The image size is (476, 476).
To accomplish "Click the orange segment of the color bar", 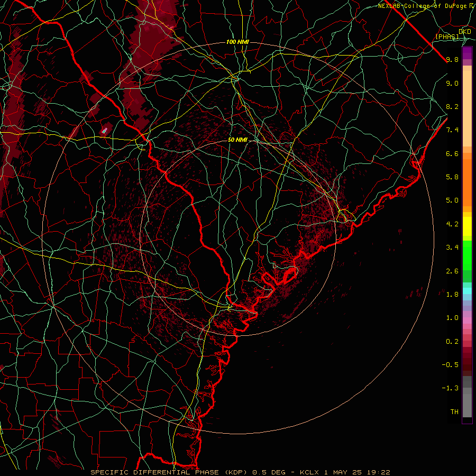I will (x=467, y=182).
